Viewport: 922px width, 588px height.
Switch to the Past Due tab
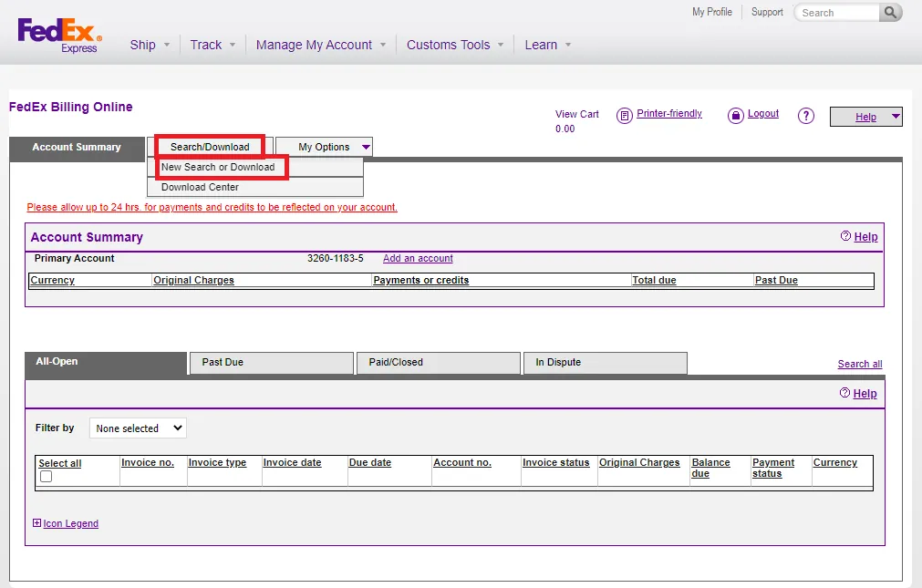point(272,363)
